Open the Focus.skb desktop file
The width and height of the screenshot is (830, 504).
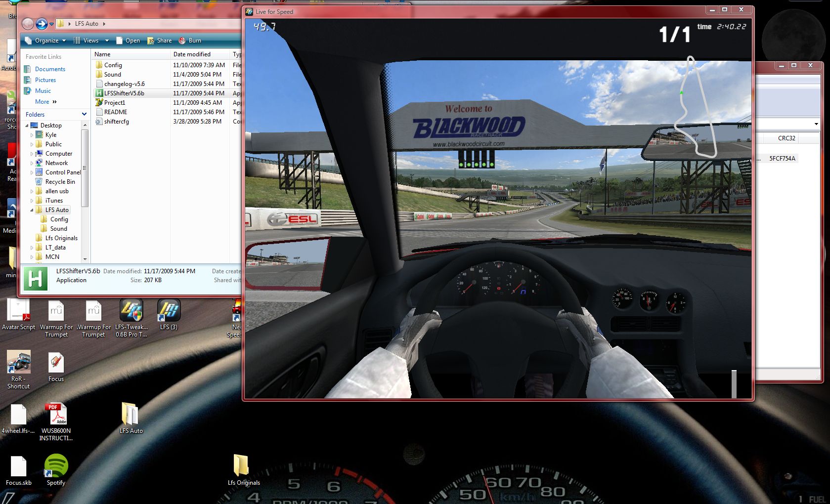pos(18,471)
